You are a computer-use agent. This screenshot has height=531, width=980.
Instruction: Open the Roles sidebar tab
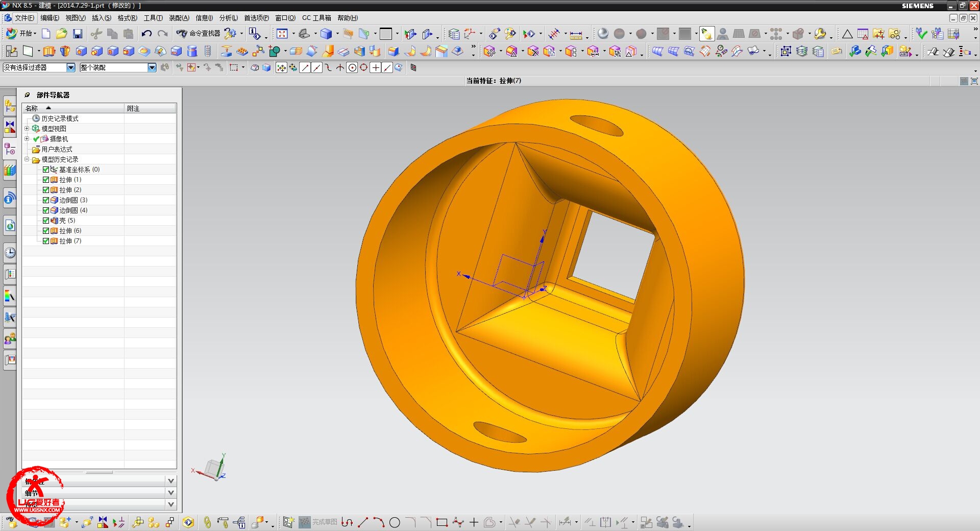(x=10, y=339)
